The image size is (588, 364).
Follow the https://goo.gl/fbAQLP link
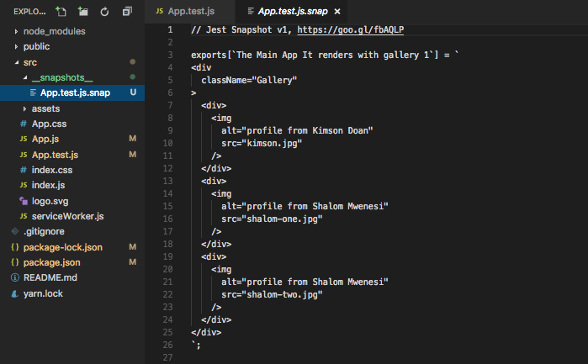click(350, 29)
